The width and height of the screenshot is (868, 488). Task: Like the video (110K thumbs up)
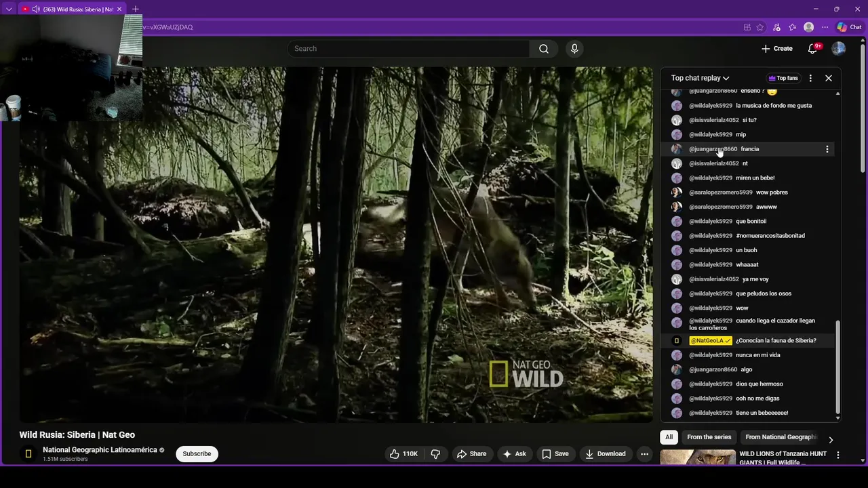point(403,454)
